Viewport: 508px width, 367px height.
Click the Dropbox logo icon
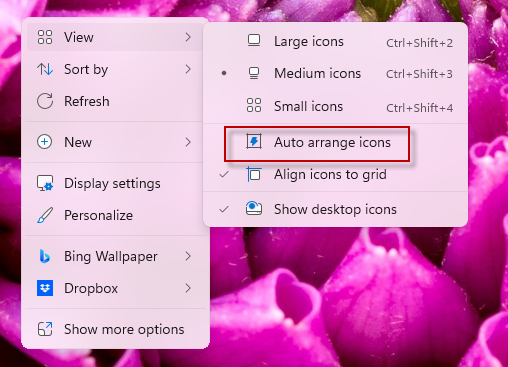[x=45, y=288]
